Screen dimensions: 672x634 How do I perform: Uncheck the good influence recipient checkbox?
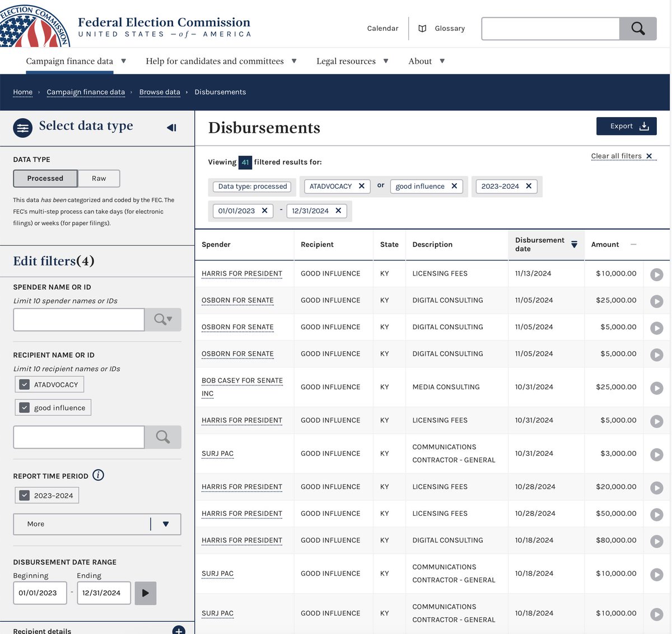click(24, 408)
